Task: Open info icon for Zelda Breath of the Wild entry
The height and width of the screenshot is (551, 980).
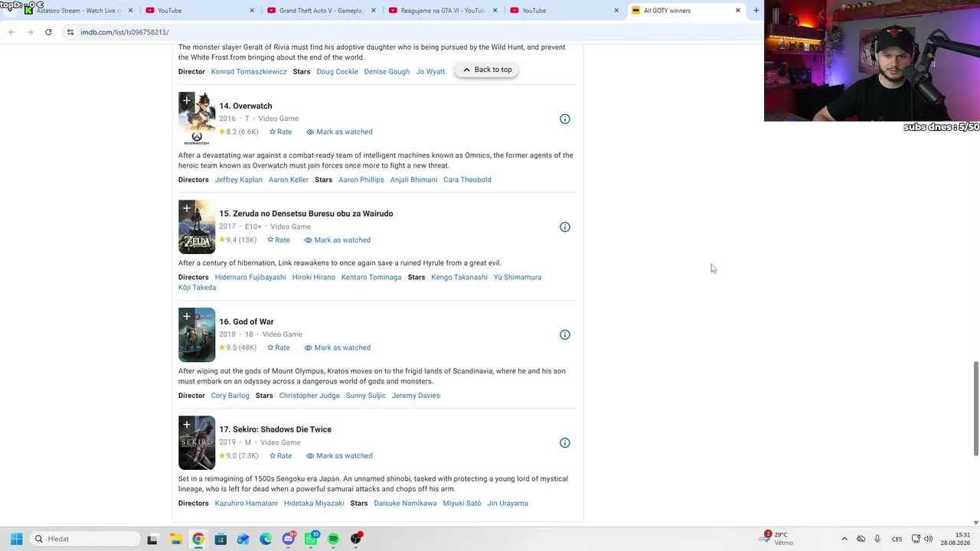Action: 565,227
